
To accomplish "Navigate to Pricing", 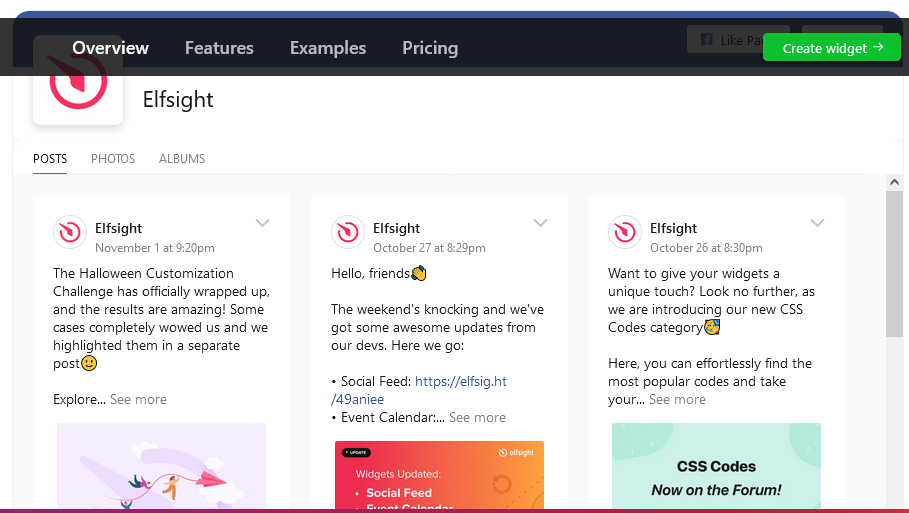I will (430, 48).
